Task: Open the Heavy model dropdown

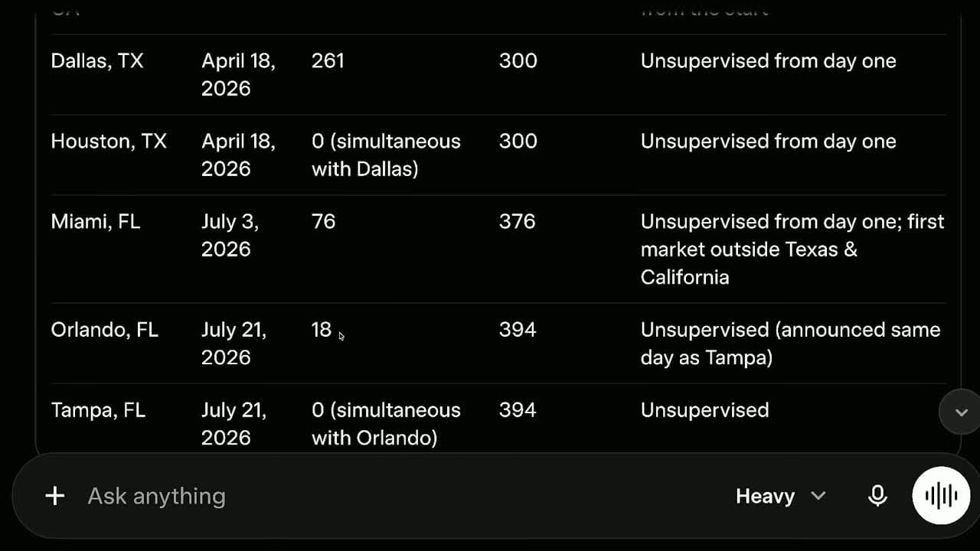Action: (x=780, y=496)
